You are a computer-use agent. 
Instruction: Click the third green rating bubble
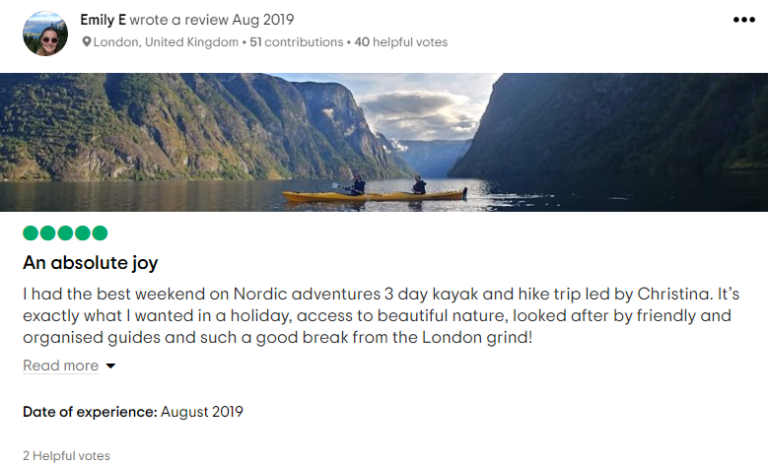pyautogui.click(x=65, y=233)
